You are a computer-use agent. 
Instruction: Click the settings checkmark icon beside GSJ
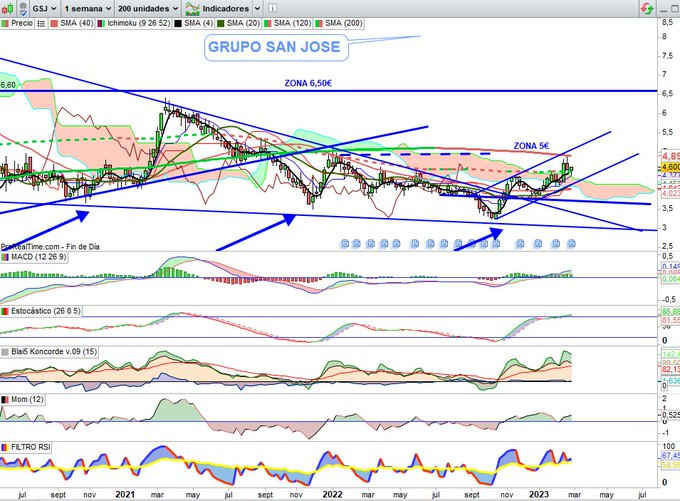pyautogui.click(x=23, y=8)
